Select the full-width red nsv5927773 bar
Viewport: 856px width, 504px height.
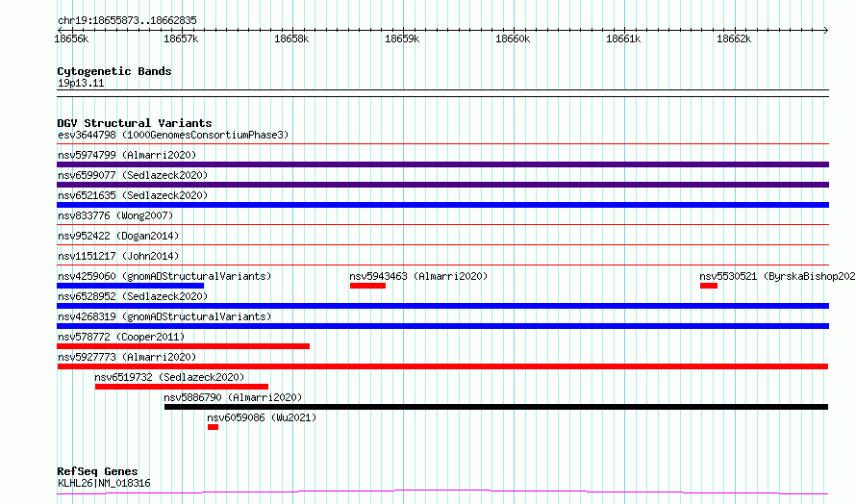(442, 366)
